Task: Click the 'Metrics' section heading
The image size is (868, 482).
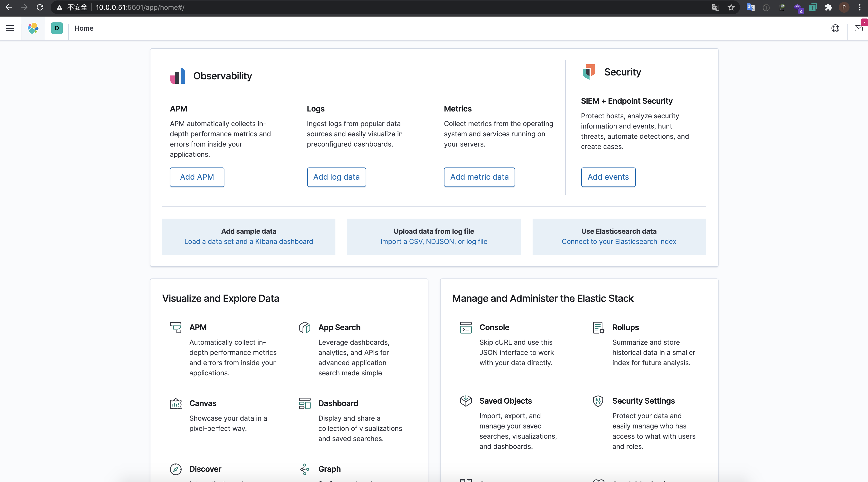Action: [x=458, y=109]
